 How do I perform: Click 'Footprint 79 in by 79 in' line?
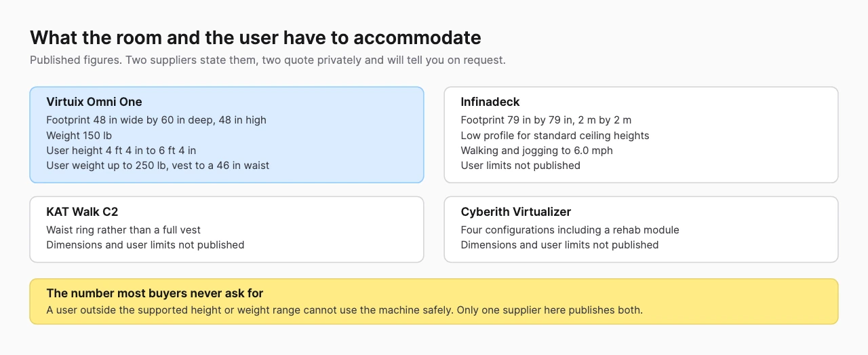pos(546,120)
